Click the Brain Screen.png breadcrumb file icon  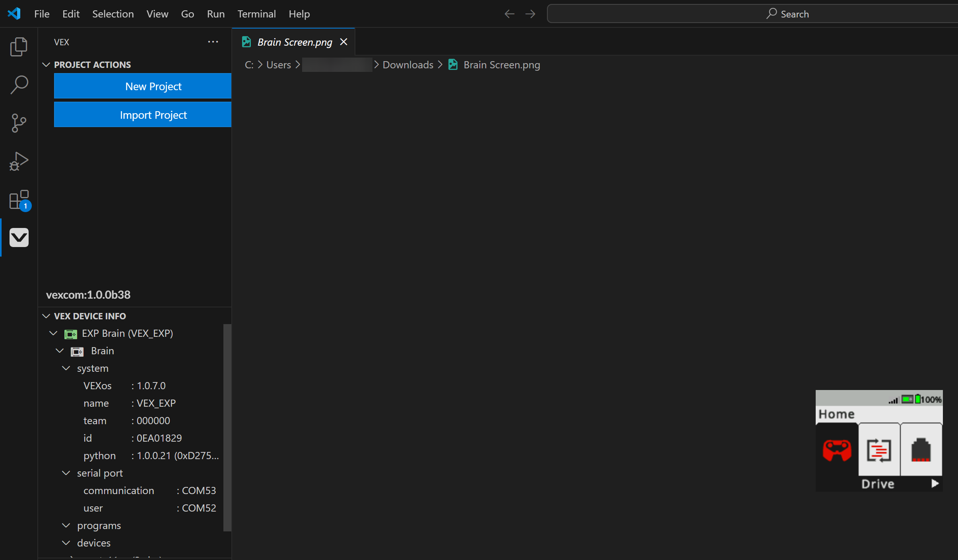[x=453, y=65]
